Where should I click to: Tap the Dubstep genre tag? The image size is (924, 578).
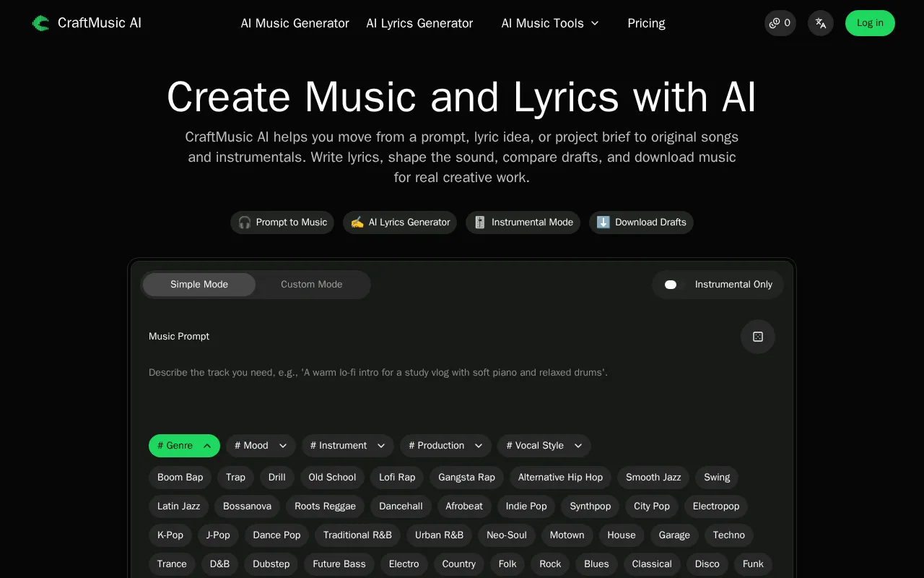[x=271, y=564]
